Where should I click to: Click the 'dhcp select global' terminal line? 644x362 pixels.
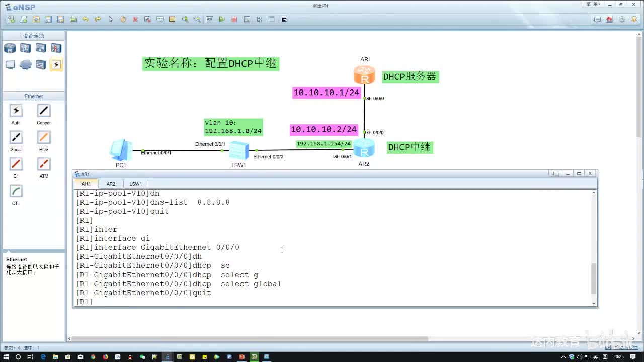(179, 284)
